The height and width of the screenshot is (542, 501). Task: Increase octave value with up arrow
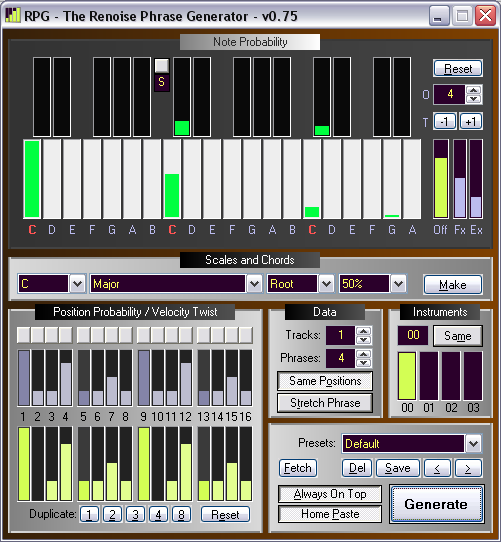473,90
